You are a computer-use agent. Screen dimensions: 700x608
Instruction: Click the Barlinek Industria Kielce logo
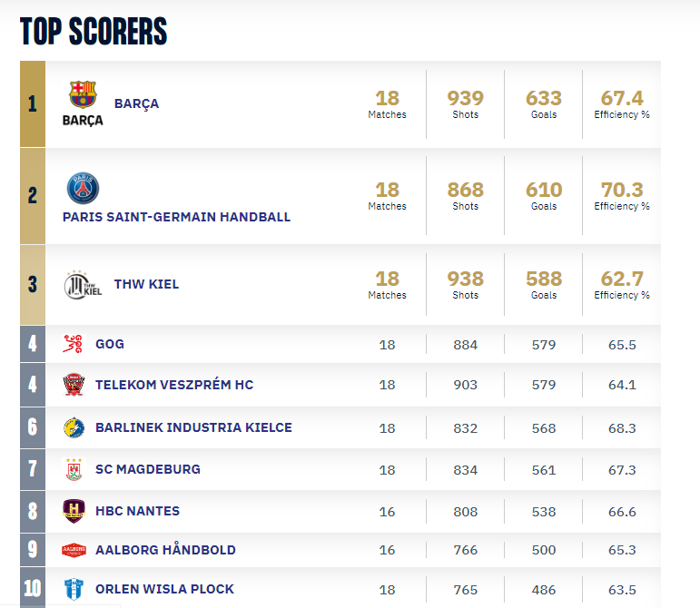coord(74,427)
